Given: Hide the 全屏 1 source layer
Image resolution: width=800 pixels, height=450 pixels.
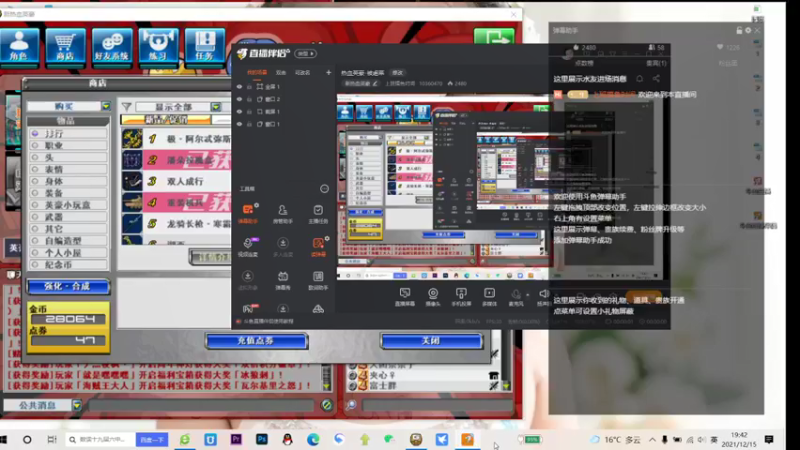Looking at the screenshot, I should [239, 87].
